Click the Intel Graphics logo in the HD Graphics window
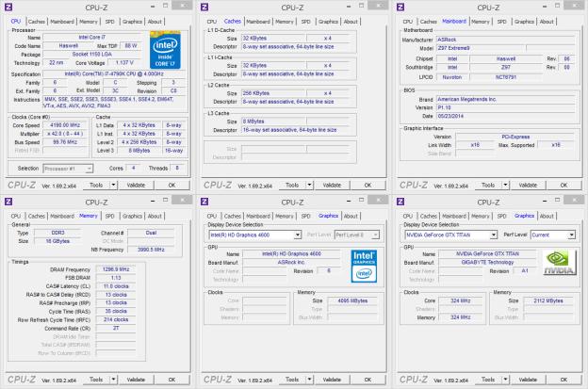 (x=364, y=266)
